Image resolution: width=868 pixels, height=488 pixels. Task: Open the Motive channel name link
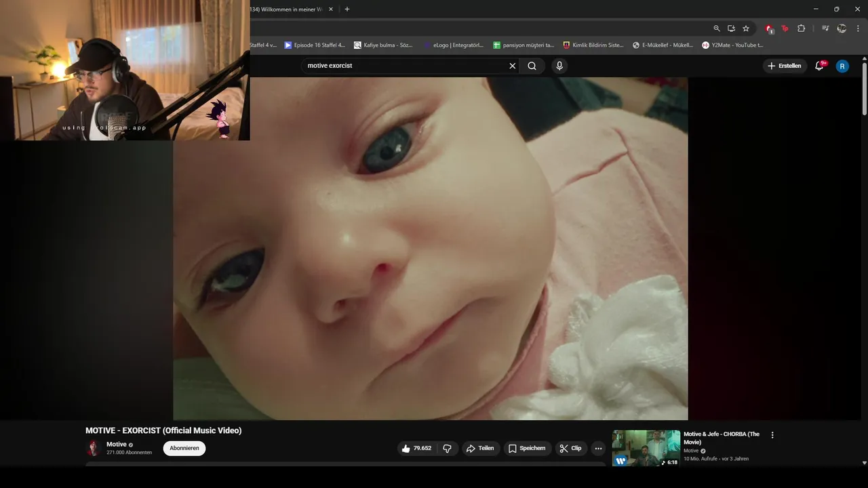click(117, 445)
